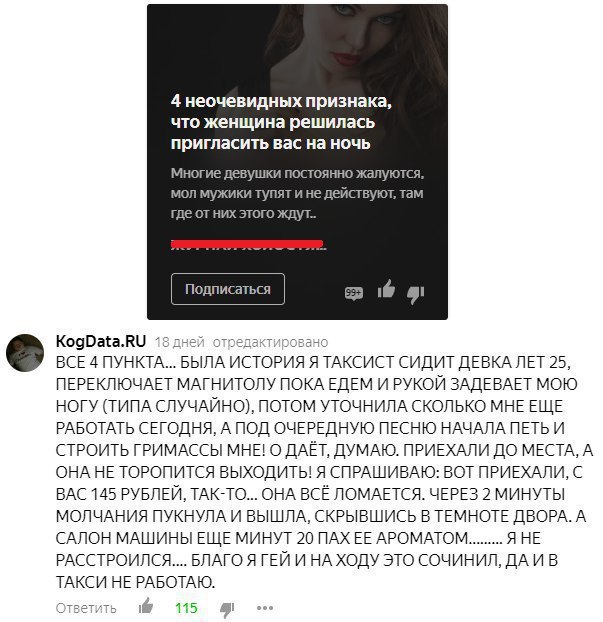Image resolution: width=603 pixels, height=622 pixels.
Task: Click the green 115 likes counter
Action: click(186, 608)
